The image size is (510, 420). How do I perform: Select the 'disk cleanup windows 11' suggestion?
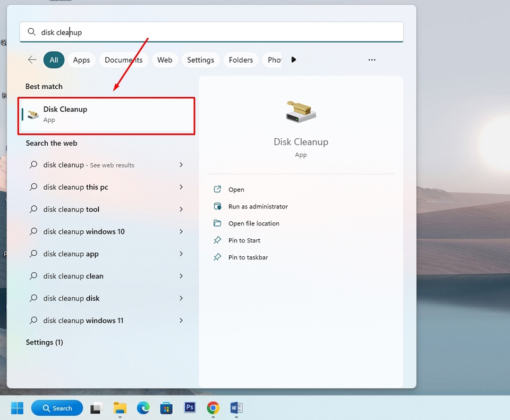pos(106,321)
